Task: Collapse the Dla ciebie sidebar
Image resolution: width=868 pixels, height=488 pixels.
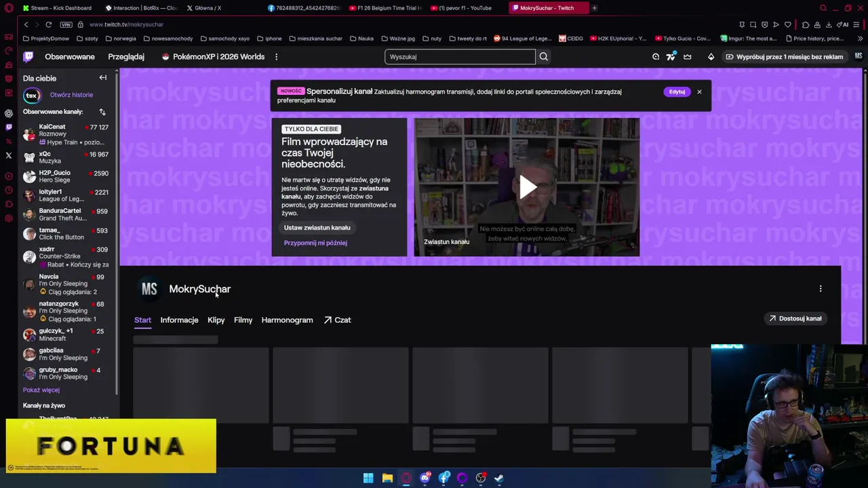Action: (x=102, y=78)
